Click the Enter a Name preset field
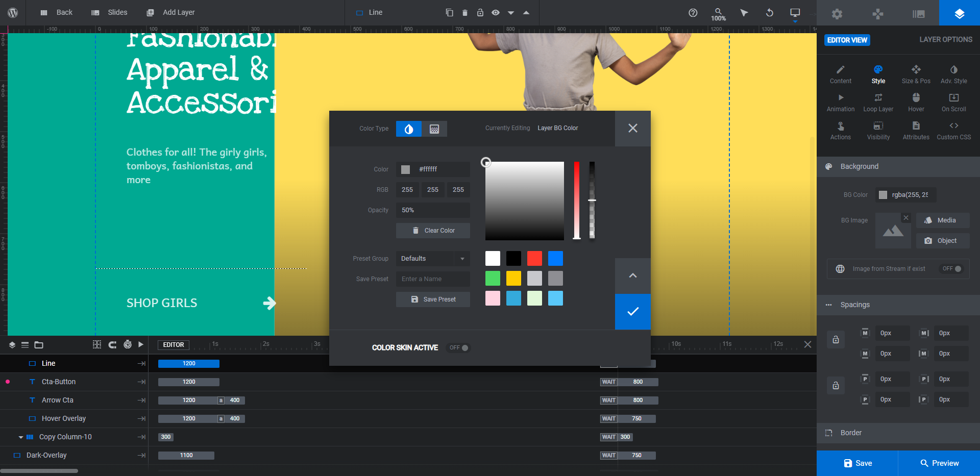Viewport: 980px width, 476px height. (433, 279)
